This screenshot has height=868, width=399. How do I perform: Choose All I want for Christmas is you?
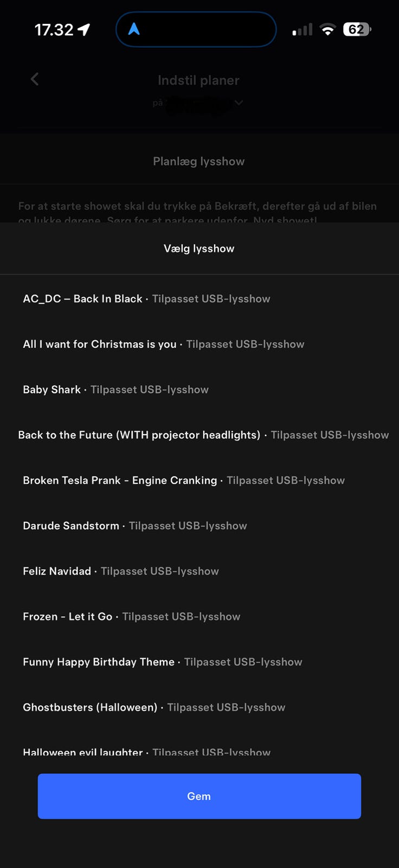click(163, 344)
